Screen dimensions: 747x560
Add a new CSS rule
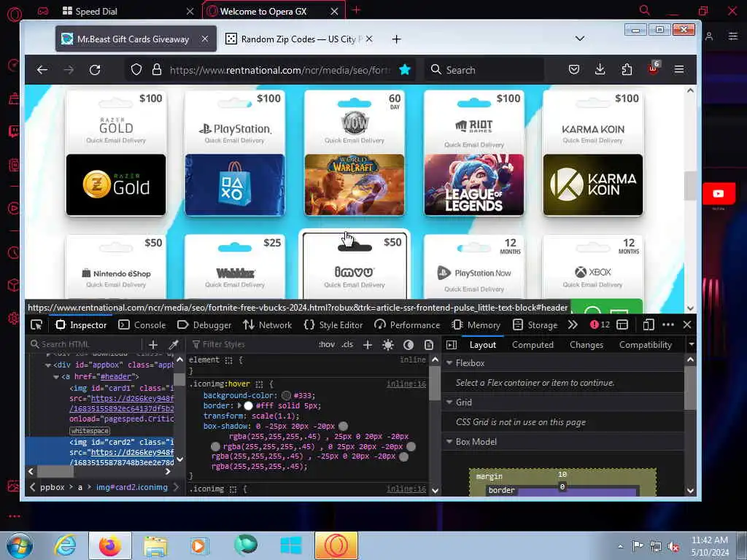pyautogui.click(x=368, y=344)
